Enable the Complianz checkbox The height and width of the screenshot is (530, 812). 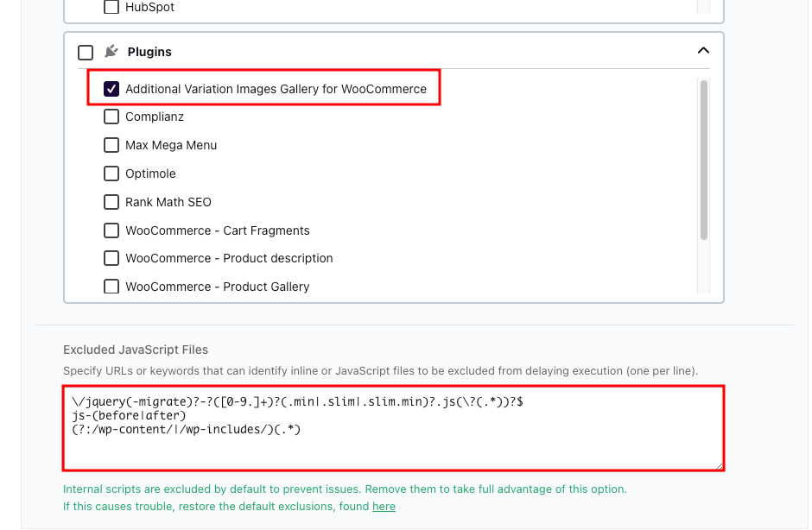(x=111, y=117)
